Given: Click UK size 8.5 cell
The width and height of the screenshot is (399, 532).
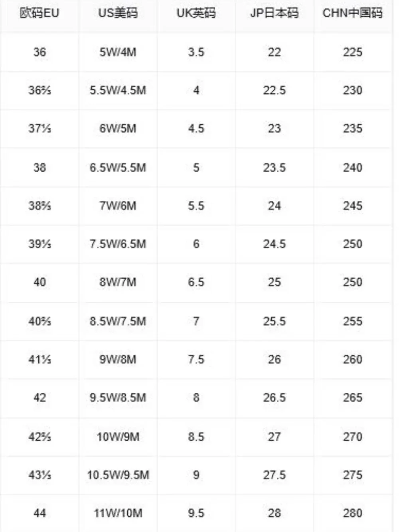Looking at the screenshot, I should click(196, 437).
